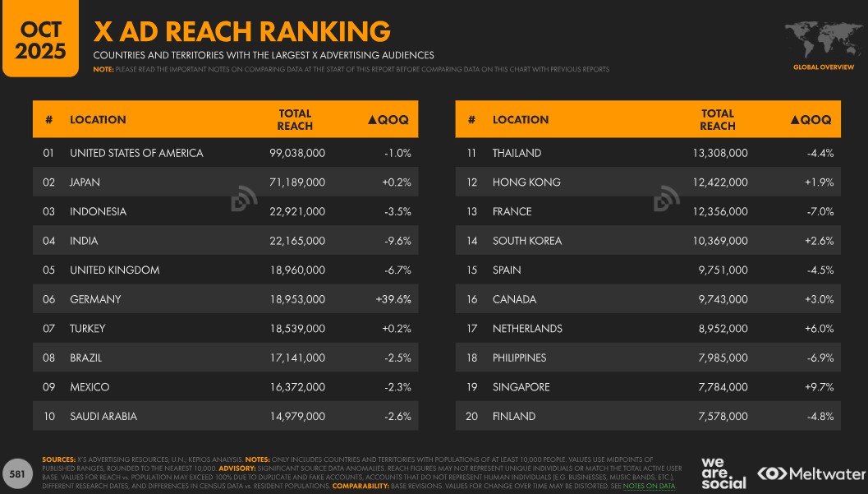This screenshot has height=494, width=868.
Task: Click the Meltwater logo
Action: tap(811, 473)
